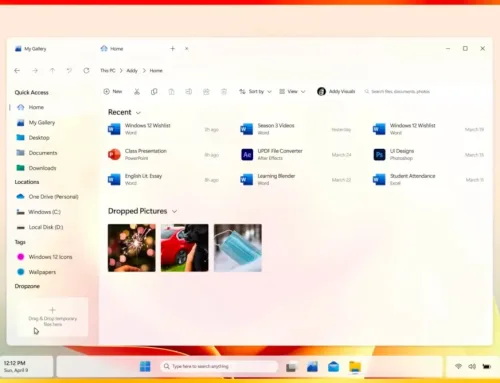This screenshot has height=383, width=500.
Task: Select Addy in the breadcrumb path
Action: tap(132, 71)
